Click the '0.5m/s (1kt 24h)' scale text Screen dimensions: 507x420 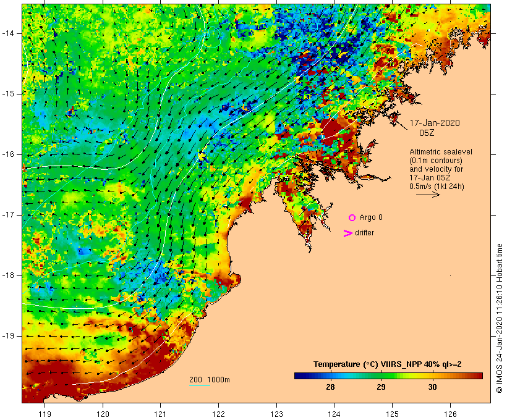437,187
